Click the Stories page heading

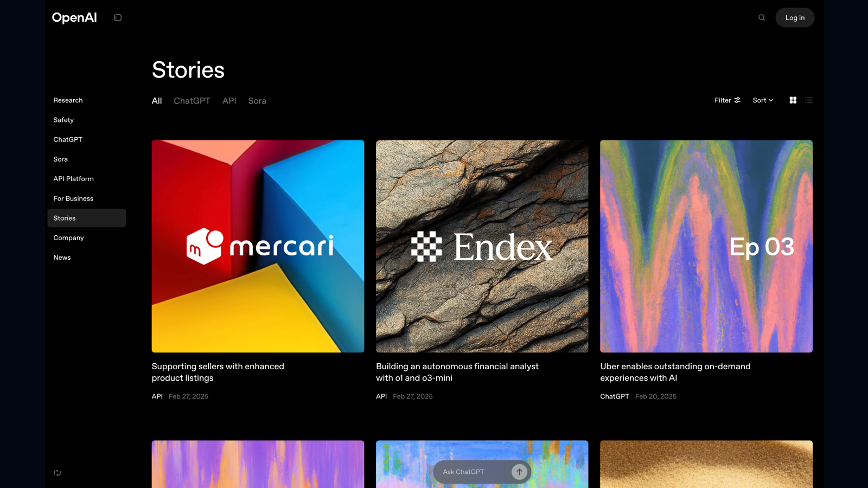[188, 70]
